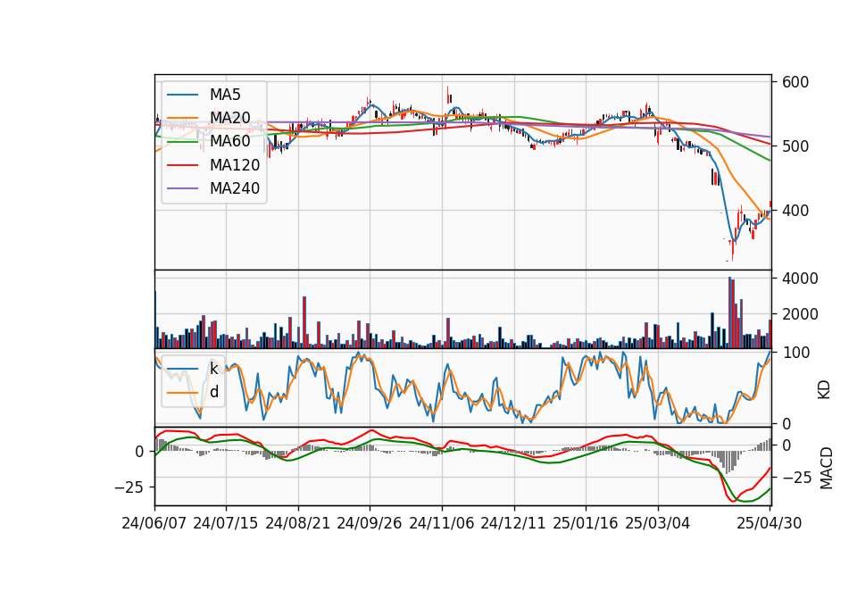
Task: Click the 25/03/04 date axis label
Action: point(658,523)
